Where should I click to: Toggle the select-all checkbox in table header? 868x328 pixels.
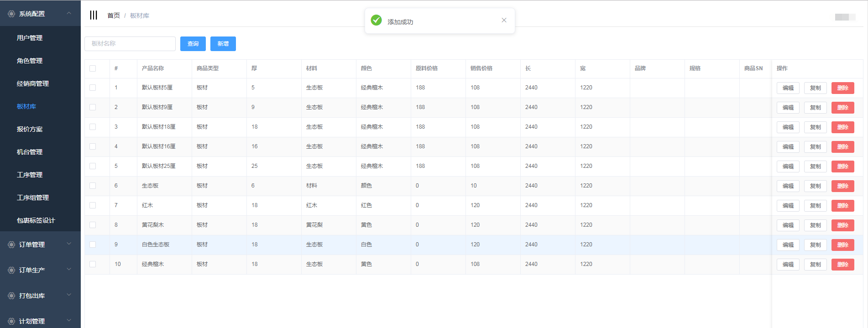[x=93, y=68]
